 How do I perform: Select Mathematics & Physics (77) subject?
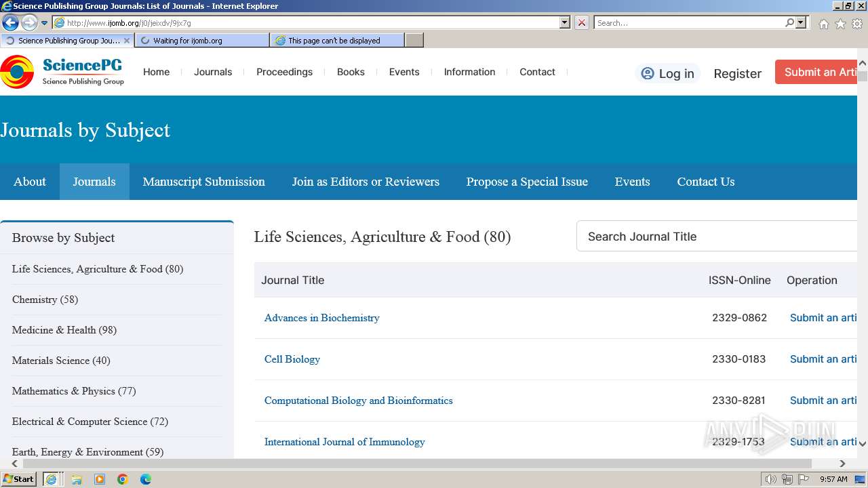(74, 391)
